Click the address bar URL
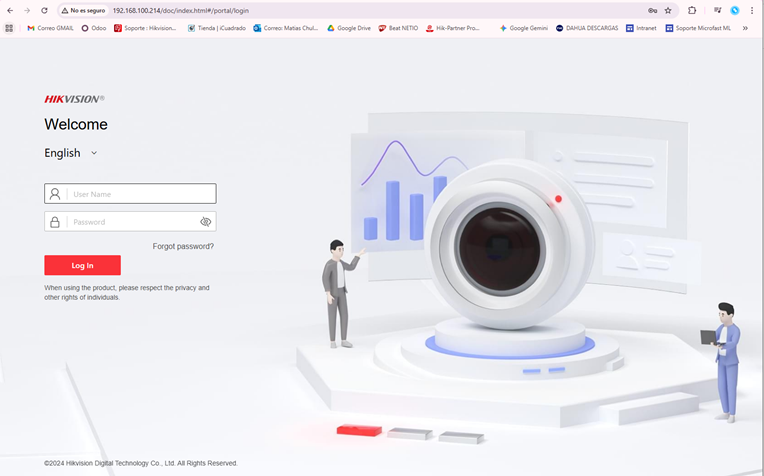This screenshot has width=764, height=476. [x=180, y=10]
